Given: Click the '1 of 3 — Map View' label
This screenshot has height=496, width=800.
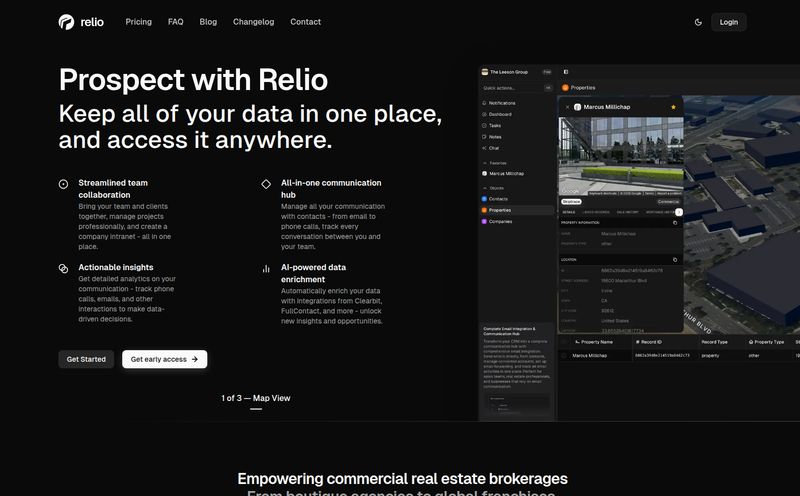Looking at the screenshot, I should coord(256,398).
